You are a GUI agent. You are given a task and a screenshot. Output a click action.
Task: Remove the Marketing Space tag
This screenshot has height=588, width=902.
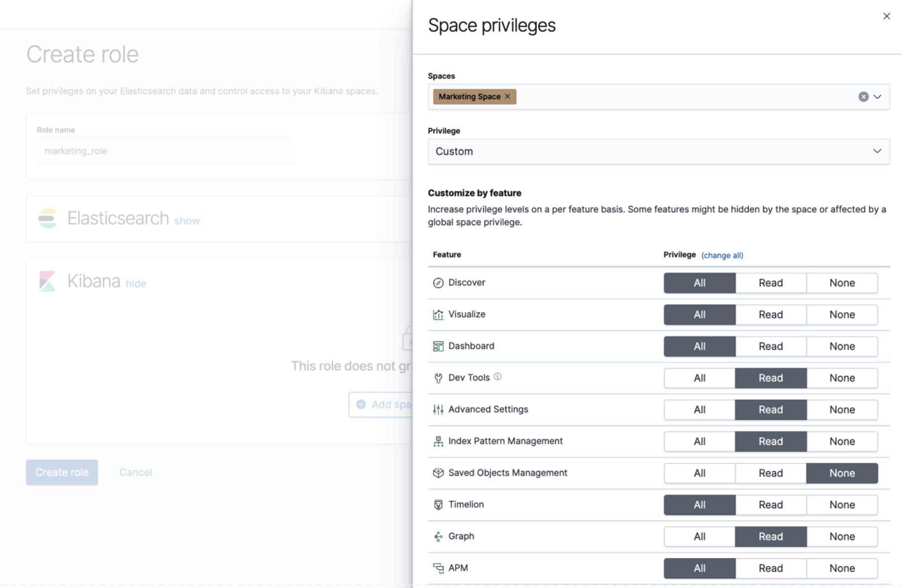pos(507,96)
